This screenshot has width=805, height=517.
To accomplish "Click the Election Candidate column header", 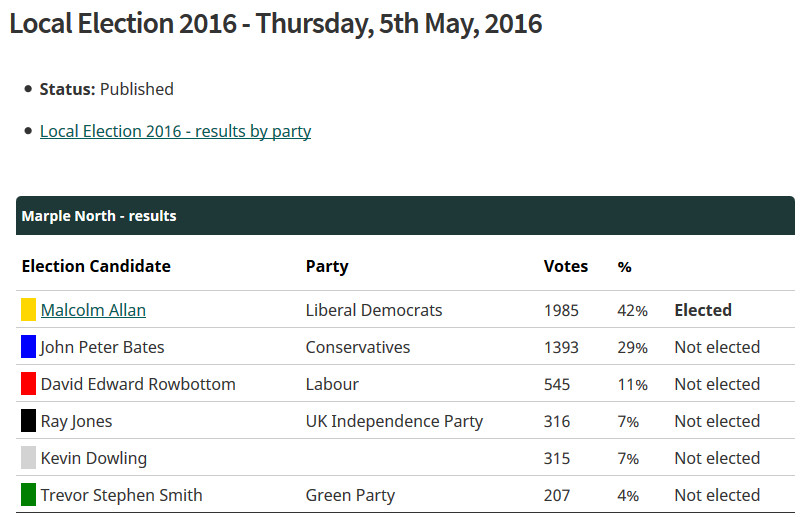I will [96, 266].
